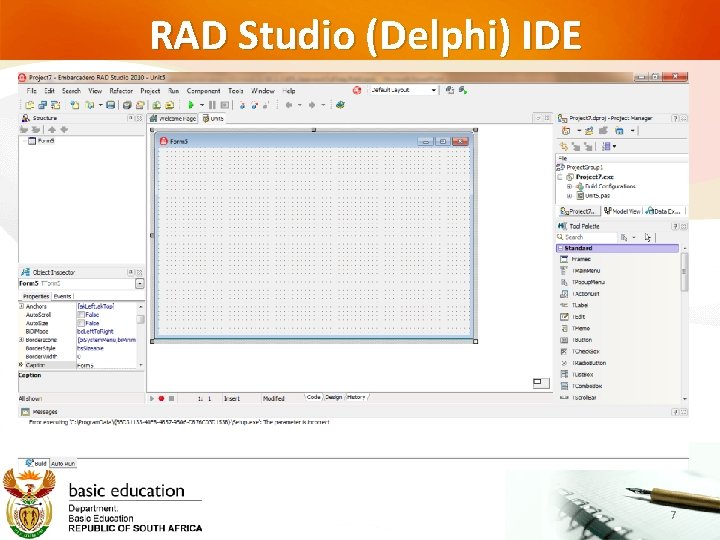Viewport: 720px width, 540px height.
Task: Click the red Help icon next to layout box
Action: (357, 90)
